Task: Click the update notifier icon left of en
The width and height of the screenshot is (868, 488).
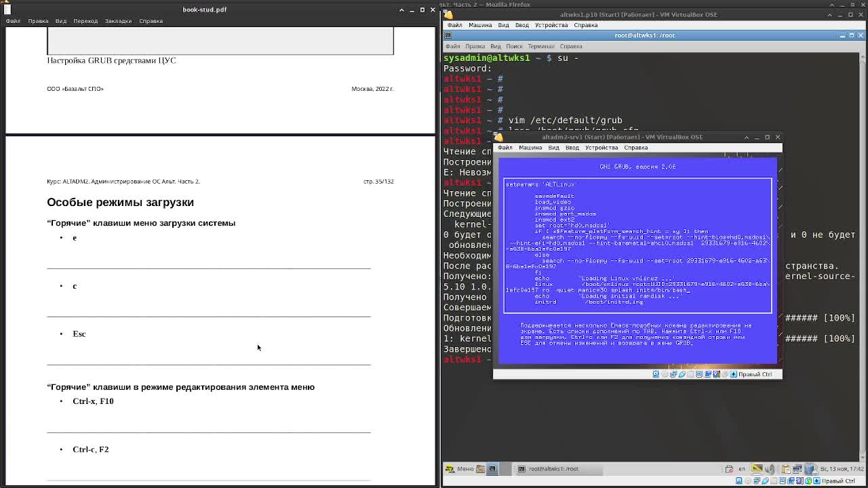Action: (x=729, y=469)
